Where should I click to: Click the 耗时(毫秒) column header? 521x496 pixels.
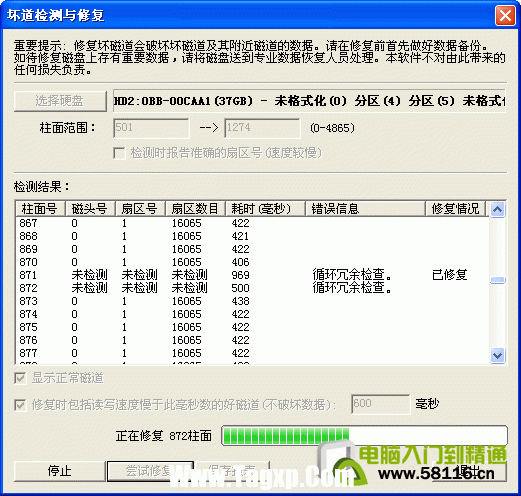(265, 209)
